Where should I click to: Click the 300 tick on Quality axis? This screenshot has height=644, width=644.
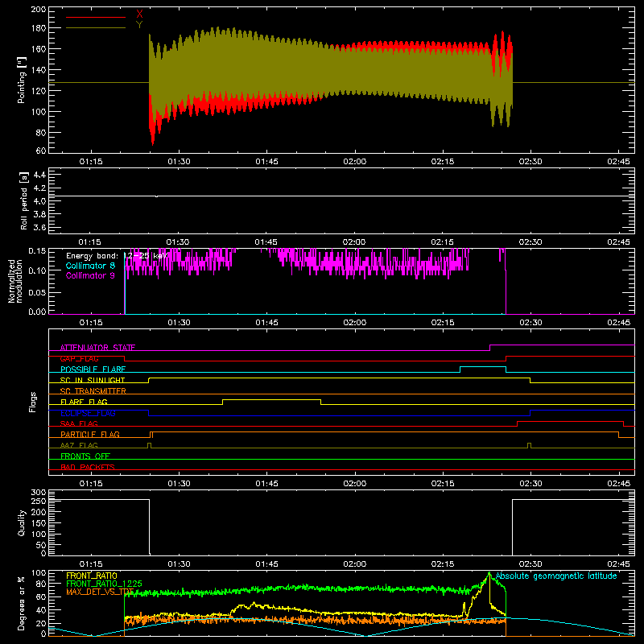coord(39,493)
